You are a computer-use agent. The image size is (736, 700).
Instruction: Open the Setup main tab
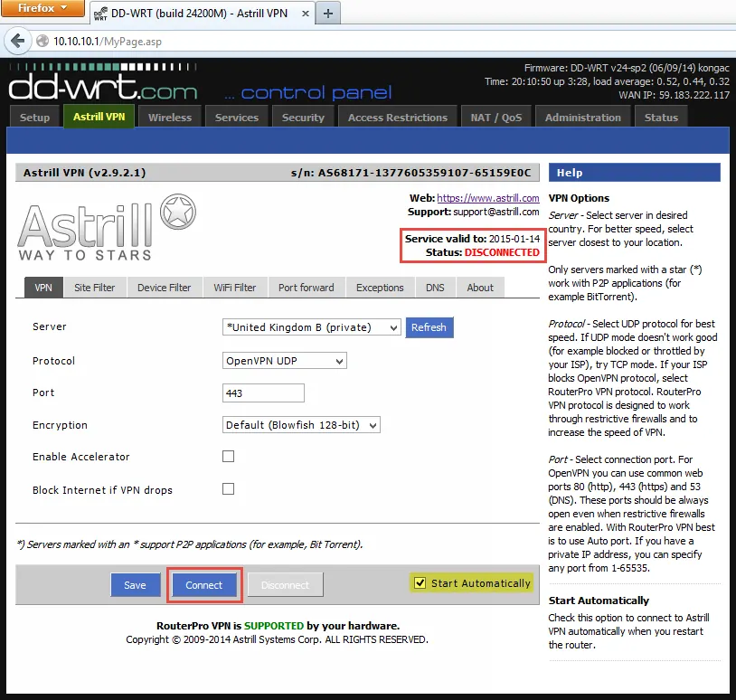pyautogui.click(x=34, y=118)
